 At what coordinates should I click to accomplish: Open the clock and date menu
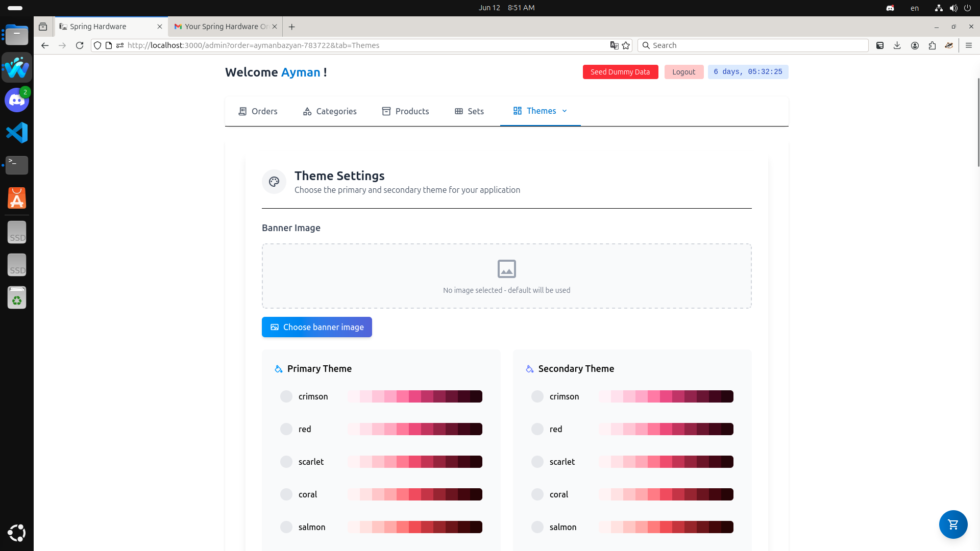click(506, 8)
